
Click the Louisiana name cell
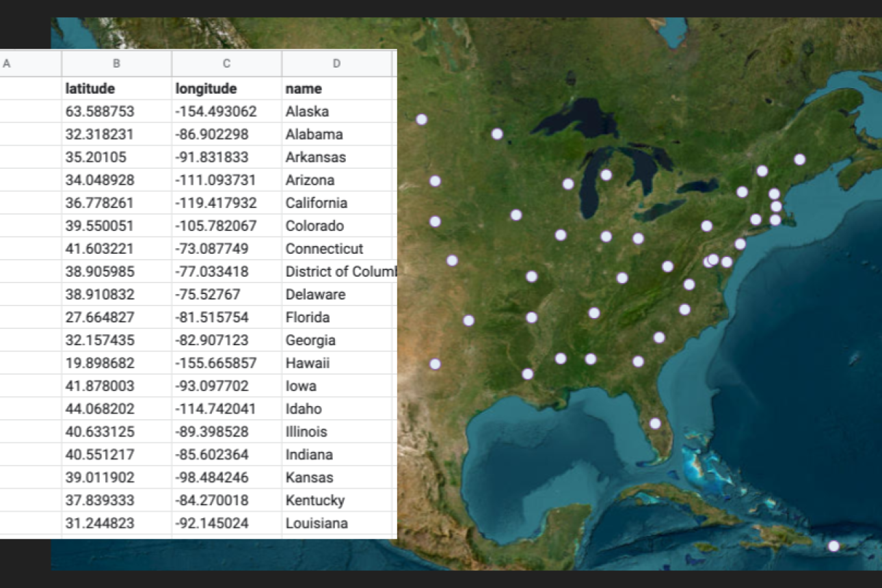[x=338, y=523]
